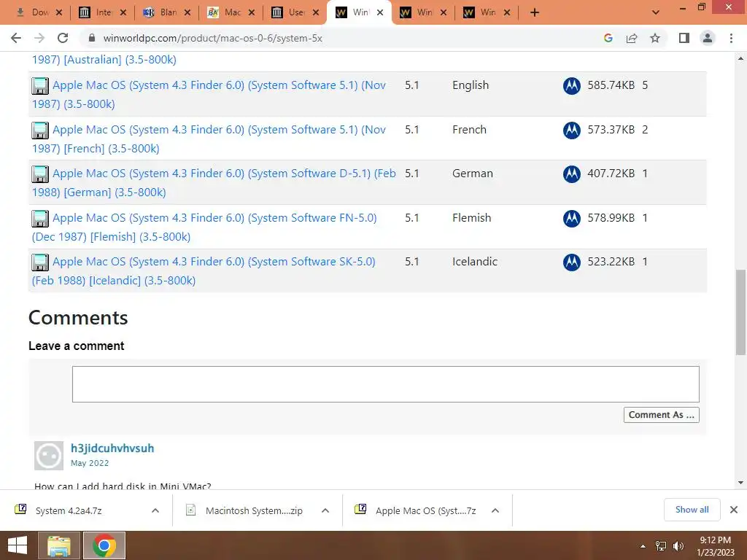
Task: Expand options for Macintosh System zip download
Action: 325,510
